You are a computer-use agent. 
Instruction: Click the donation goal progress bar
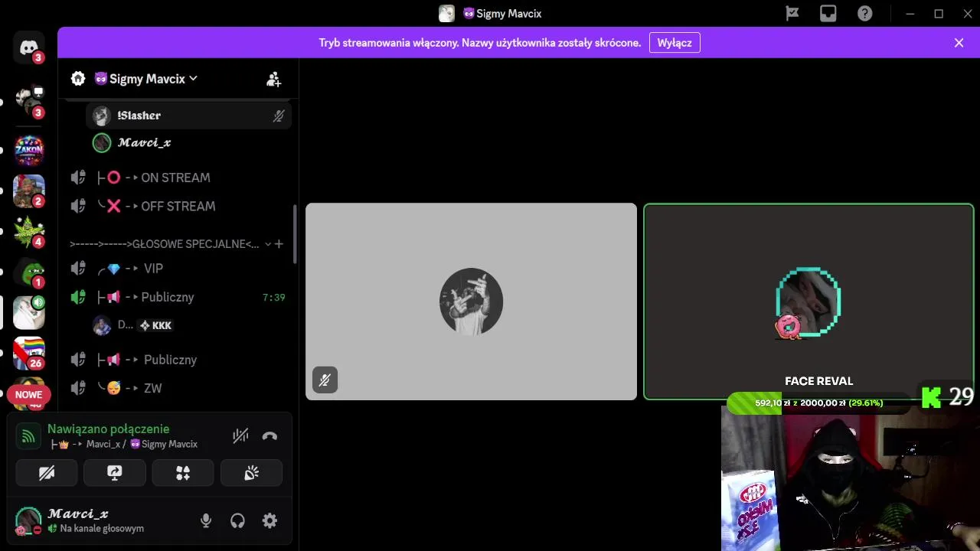pyautogui.click(x=818, y=403)
